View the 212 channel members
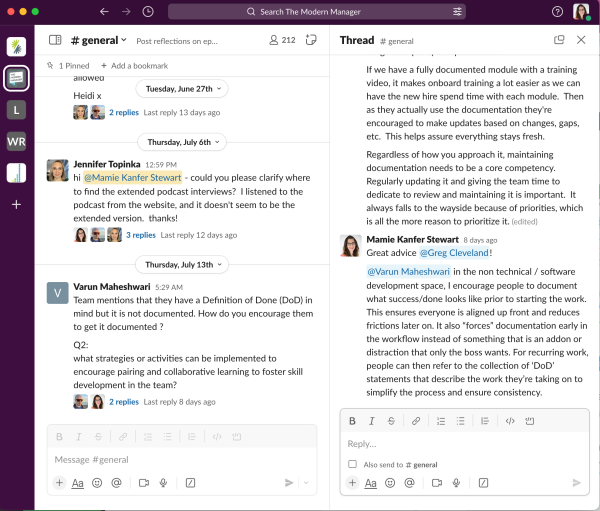This screenshot has height=511, width=600. pos(282,40)
